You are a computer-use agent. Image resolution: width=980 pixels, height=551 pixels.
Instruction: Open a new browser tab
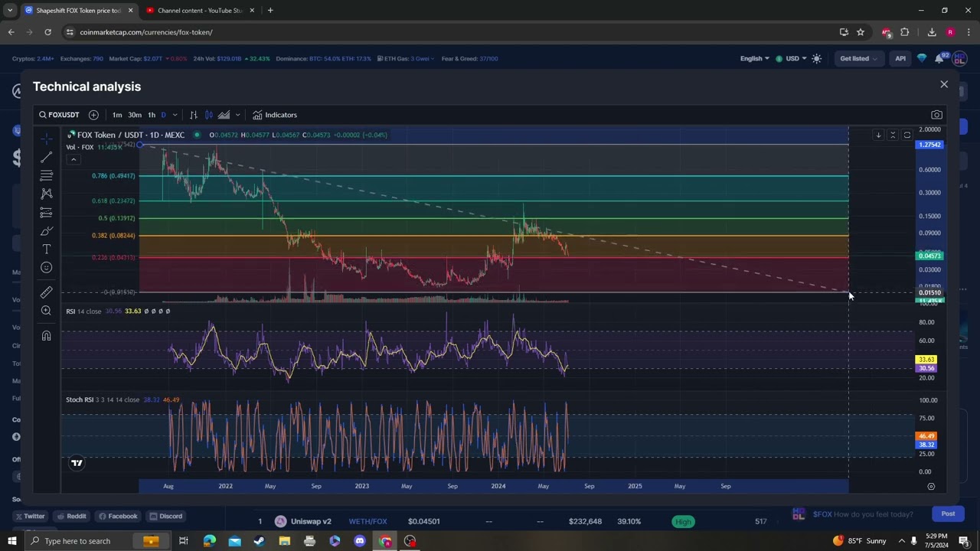[270, 10]
